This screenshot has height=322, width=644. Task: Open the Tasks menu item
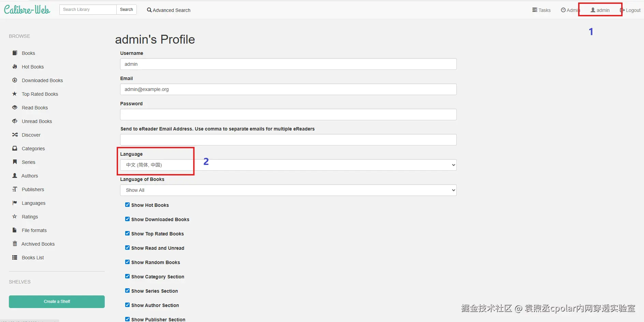pos(541,10)
